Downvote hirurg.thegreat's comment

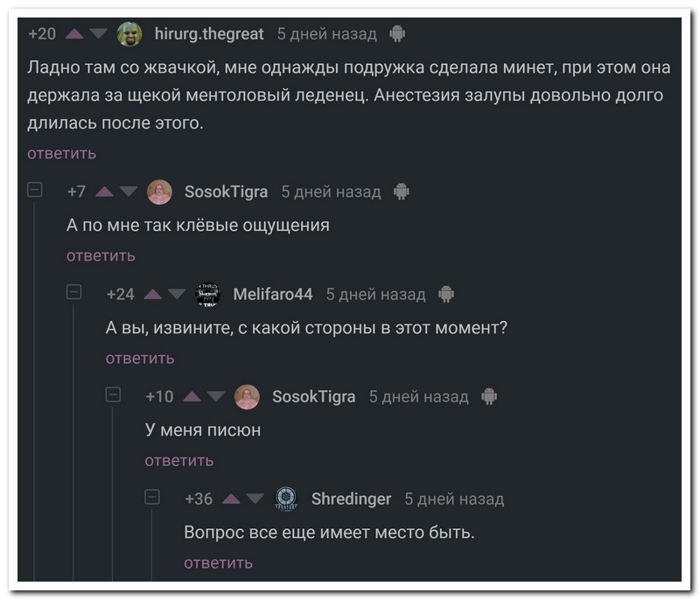point(98,34)
